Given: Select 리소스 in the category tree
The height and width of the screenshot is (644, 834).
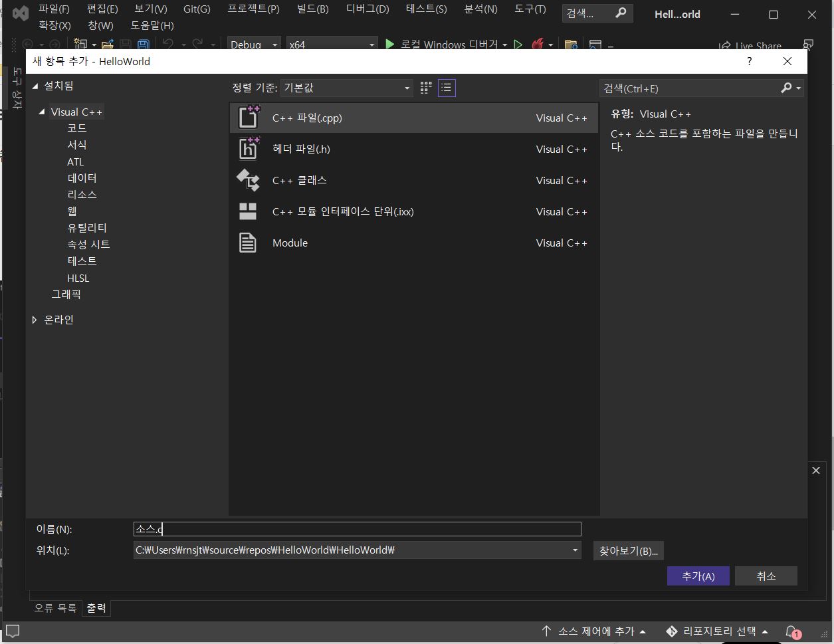Looking at the screenshot, I should pyautogui.click(x=82, y=194).
